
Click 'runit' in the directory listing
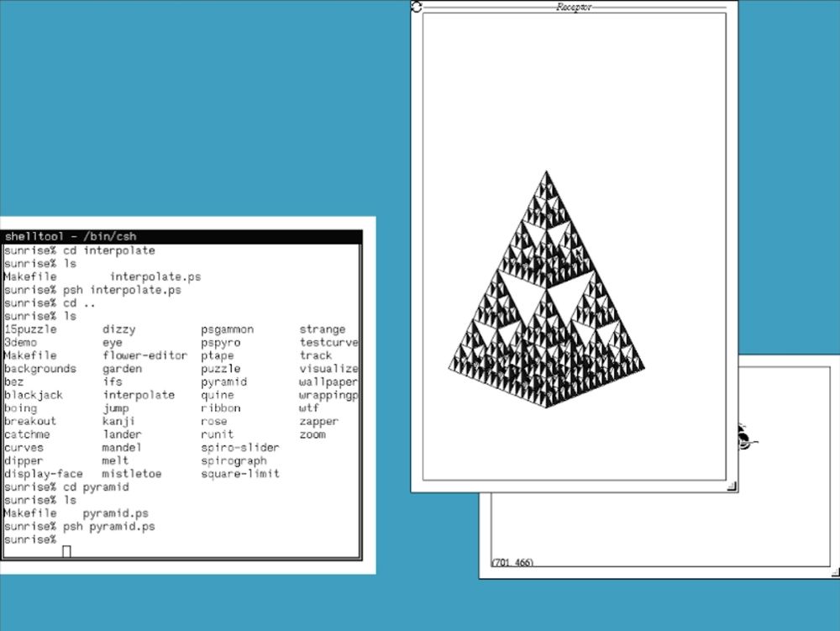(218, 434)
